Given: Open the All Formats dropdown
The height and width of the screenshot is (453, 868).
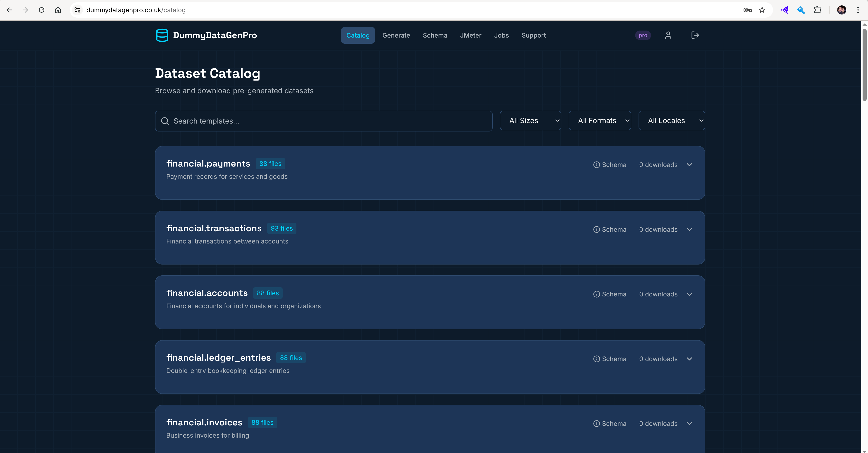Looking at the screenshot, I should (x=600, y=120).
